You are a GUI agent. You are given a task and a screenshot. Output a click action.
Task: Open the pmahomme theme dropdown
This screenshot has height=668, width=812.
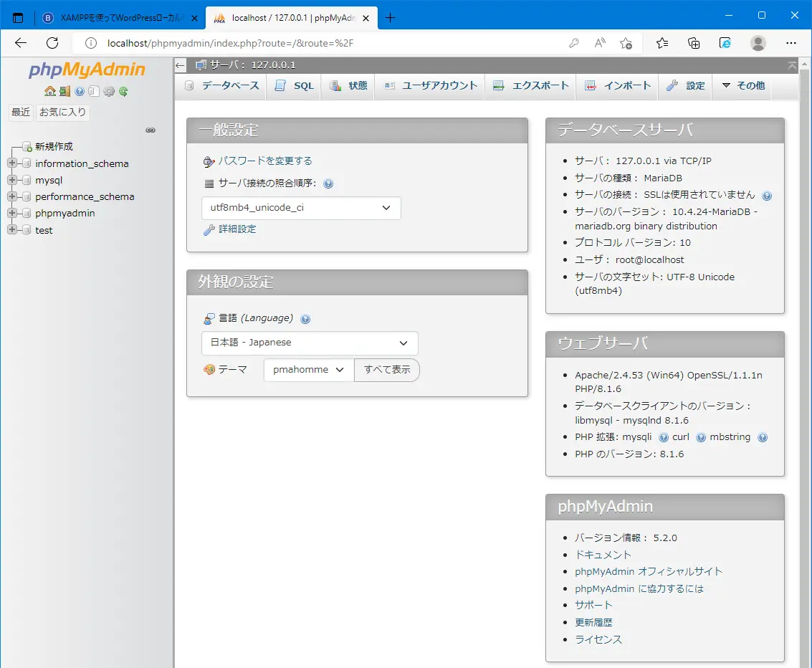click(309, 370)
